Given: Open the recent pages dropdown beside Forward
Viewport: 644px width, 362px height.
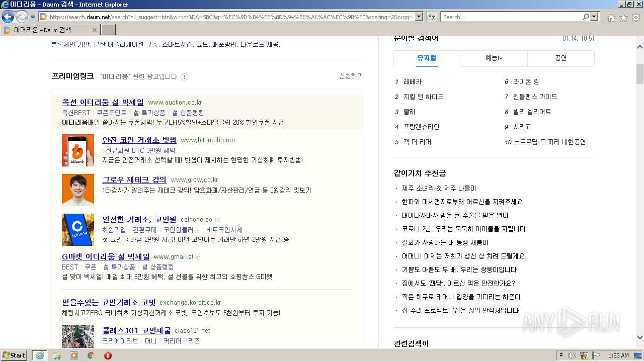Looking at the screenshot, I should [33, 17].
